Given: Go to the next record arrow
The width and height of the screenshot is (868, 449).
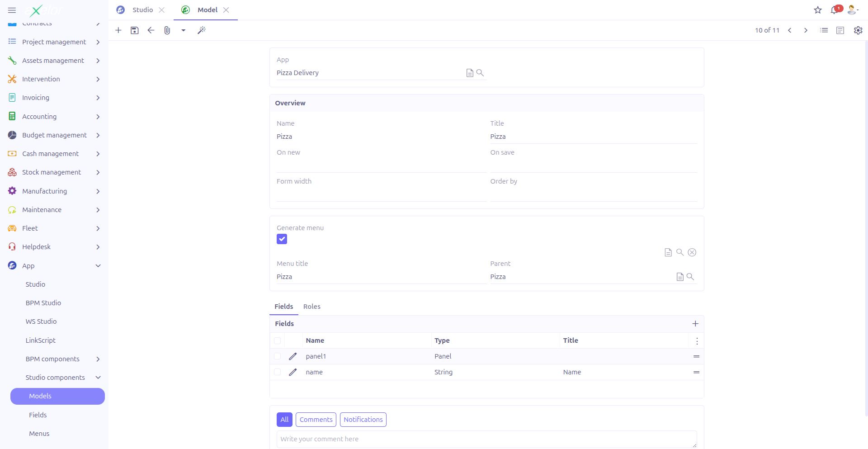Looking at the screenshot, I should tap(806, 30).
